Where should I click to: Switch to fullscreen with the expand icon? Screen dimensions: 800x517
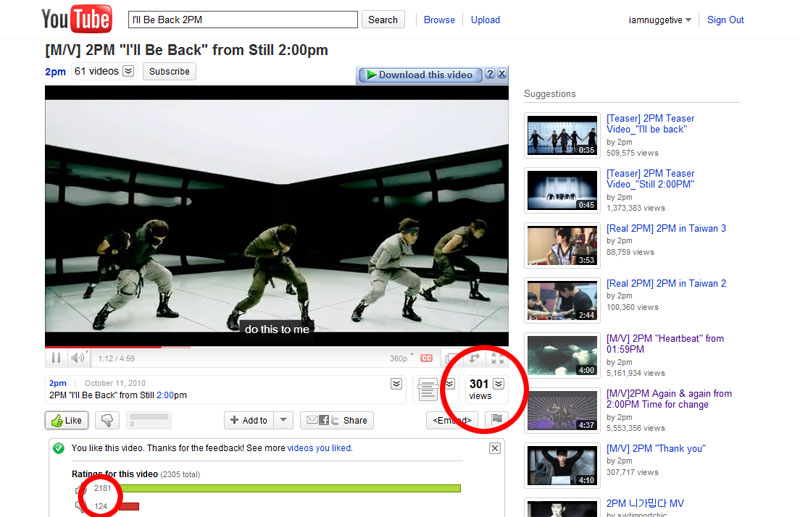pos(497,358)
